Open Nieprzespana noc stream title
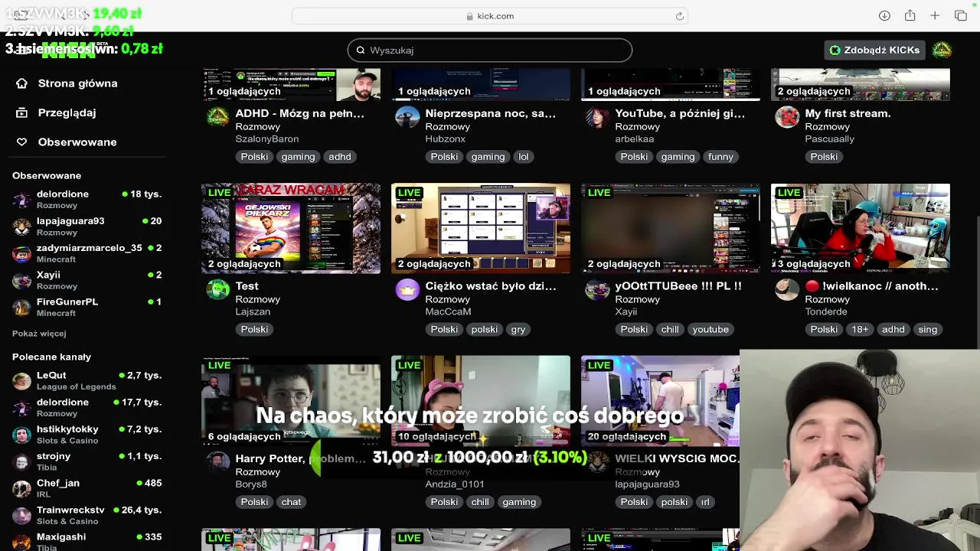The image size is (980, 551). (490, 113)
